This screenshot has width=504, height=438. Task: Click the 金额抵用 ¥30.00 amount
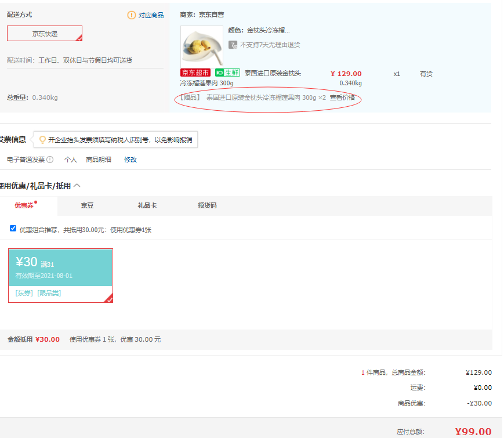point(48,339)
